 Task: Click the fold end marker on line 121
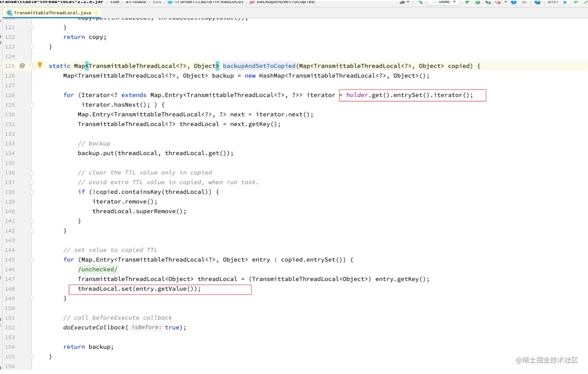[31, 28]
